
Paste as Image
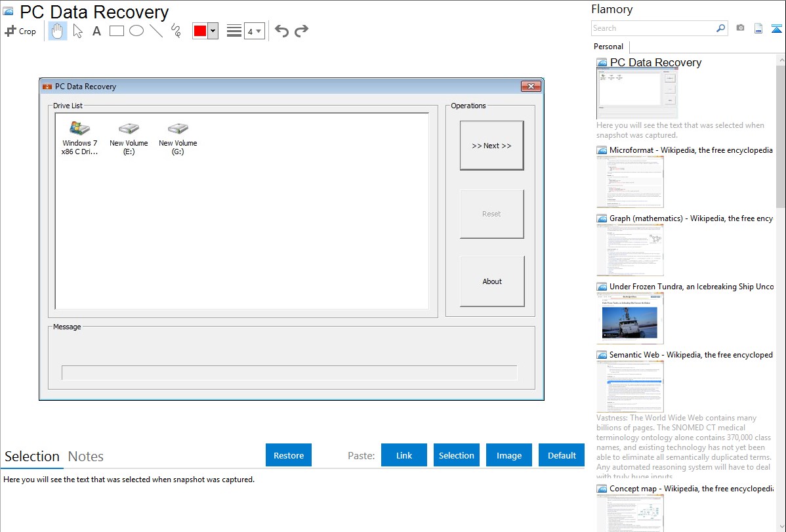pos(509,455)
